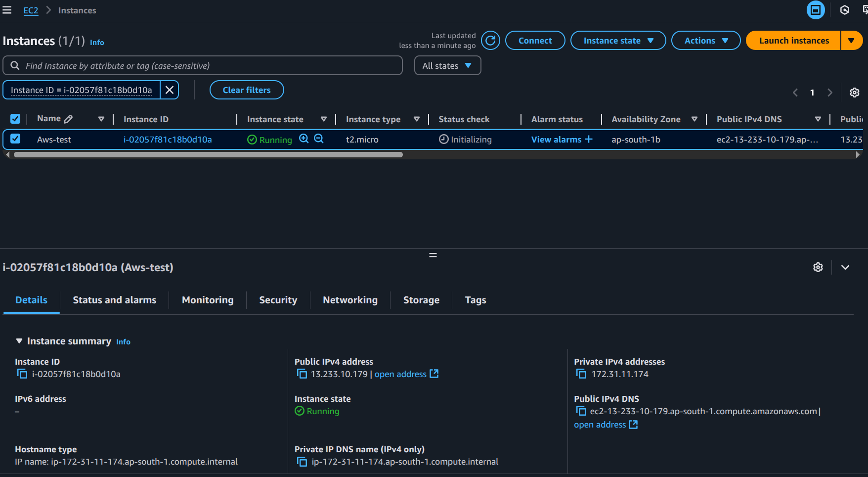This screenshot has width=868, height=477.
Task: Open detail panel settings gear
Action: tap(818, 267)
